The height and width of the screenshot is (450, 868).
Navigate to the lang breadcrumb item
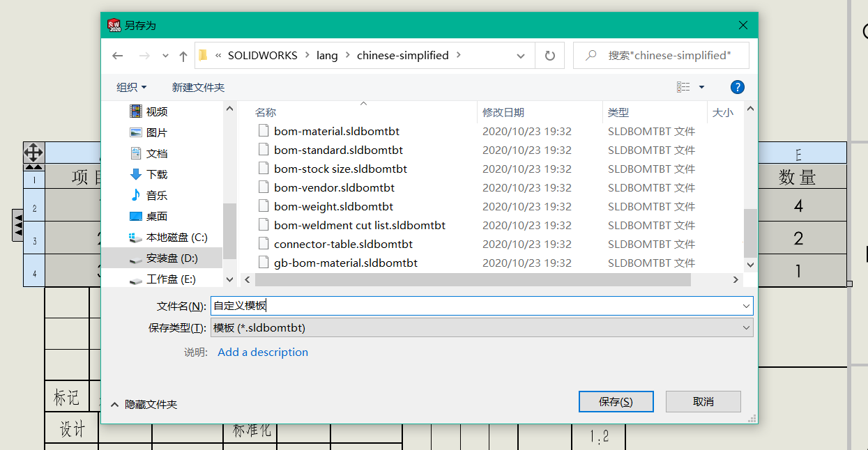pyautogui.click(x=327, y=55)
